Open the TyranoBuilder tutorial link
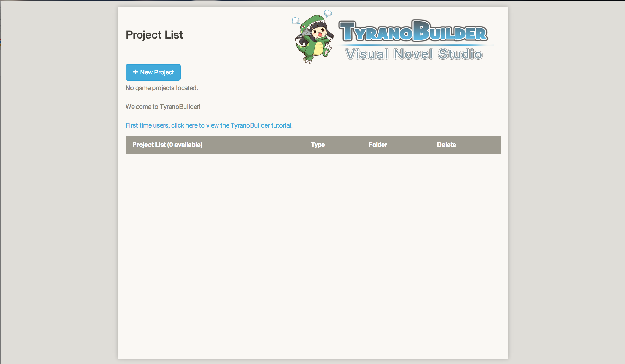Screen dimensions: 625x364 209,125
